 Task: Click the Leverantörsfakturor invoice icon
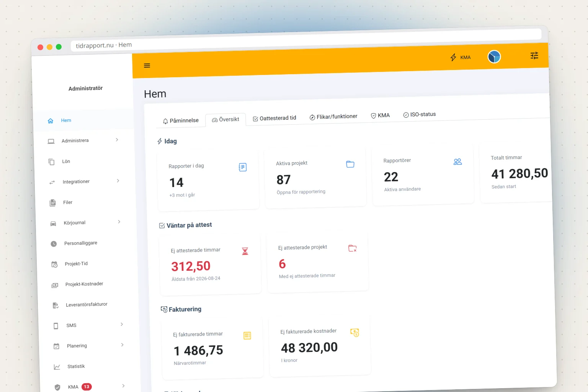pos(56,305)
